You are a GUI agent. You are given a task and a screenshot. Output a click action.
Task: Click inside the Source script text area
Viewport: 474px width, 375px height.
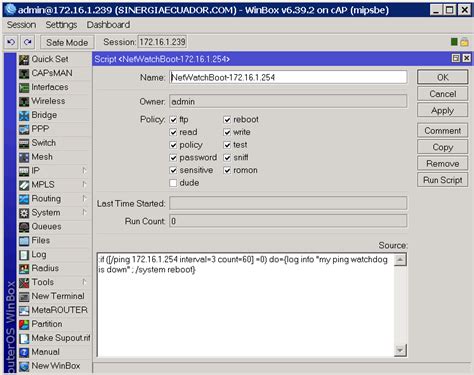click(x=245, y=305)
